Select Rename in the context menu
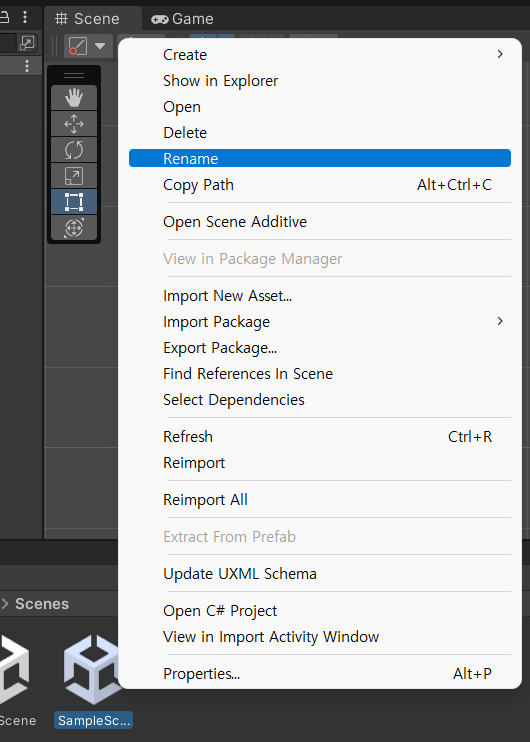Viewport: 530px width, 742px height. point(320,159)
